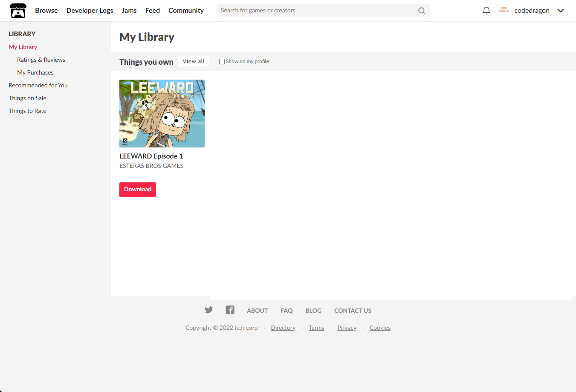Open the Directory link
Screen dimensions: 576x392
point(283,328)
